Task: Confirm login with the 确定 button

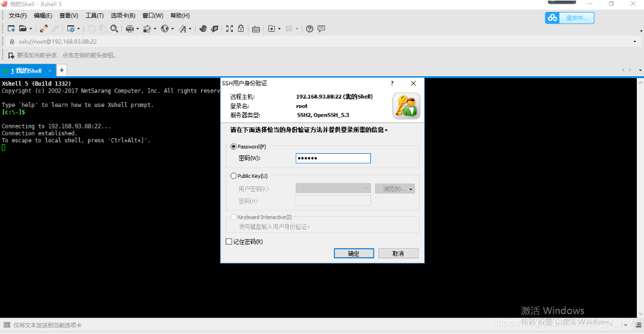Action: [x=354, y=254]
